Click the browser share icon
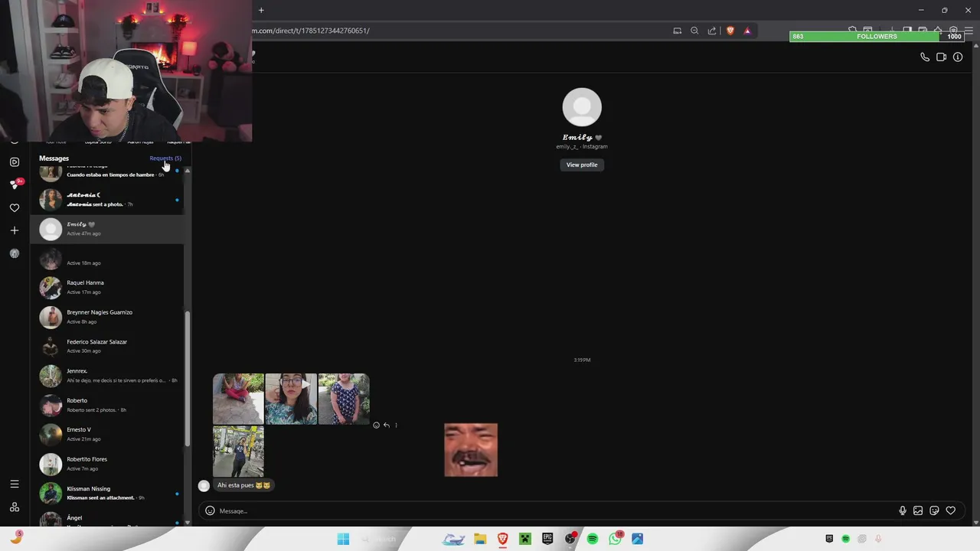This screenshot has width=980, height=551. click(712, 31)
